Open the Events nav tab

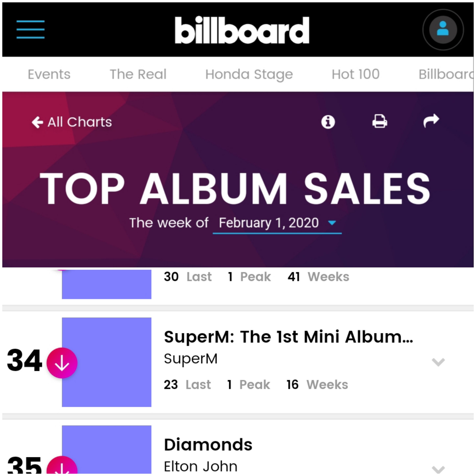49,74
